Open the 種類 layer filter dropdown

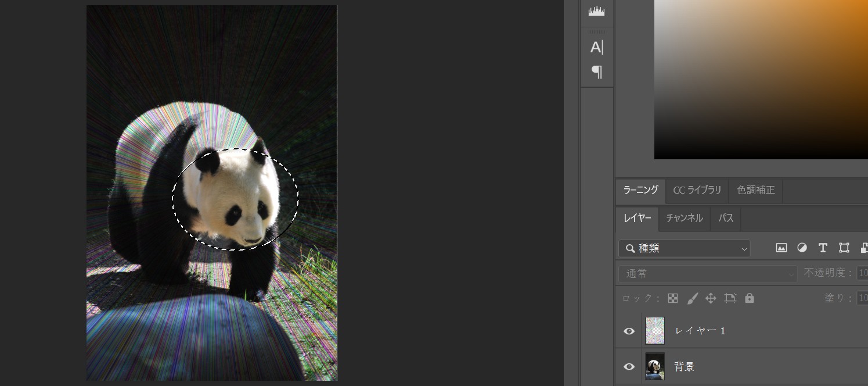click(685, 249)
